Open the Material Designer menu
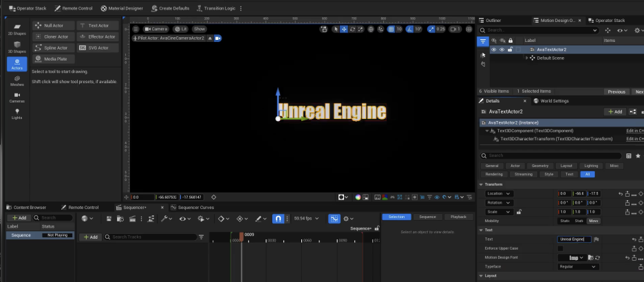 (122, 8)
